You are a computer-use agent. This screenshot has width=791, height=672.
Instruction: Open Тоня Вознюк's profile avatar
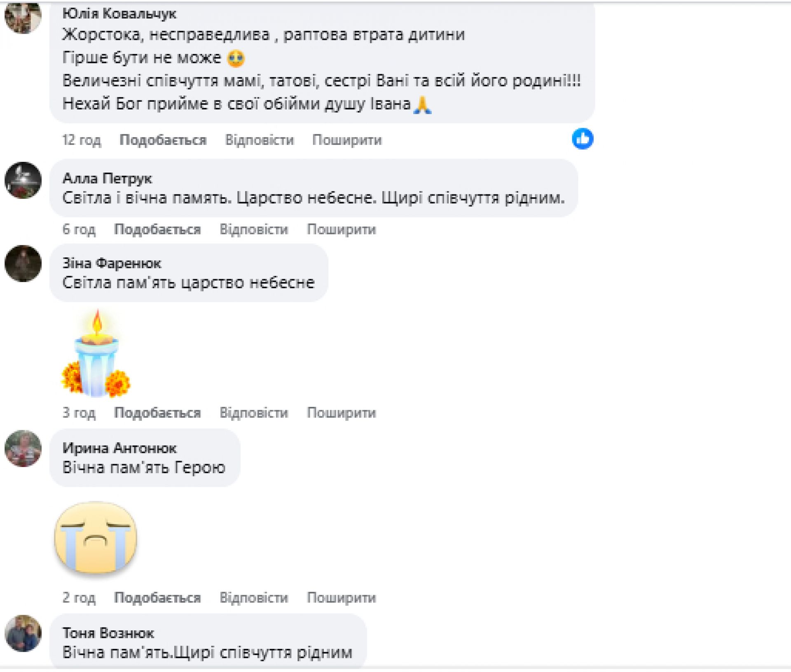[x=23, y=633]
